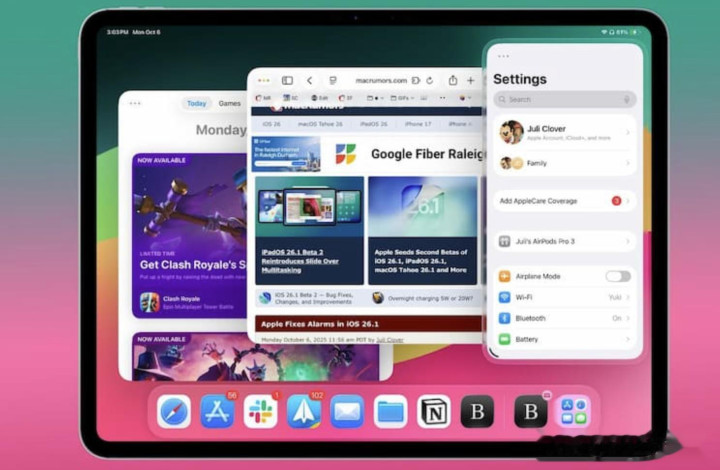Open the Apple Fixes Alarms in iOS 26.1 headline
720x470 pixels.
(x=320, y=324)
